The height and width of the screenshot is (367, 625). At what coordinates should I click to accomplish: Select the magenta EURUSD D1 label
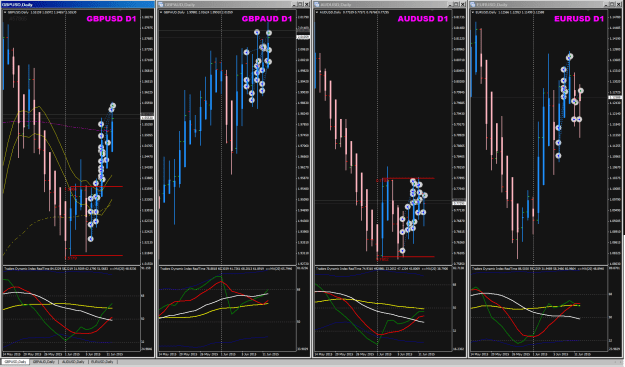pyautogui.click(x=579, y=19)
